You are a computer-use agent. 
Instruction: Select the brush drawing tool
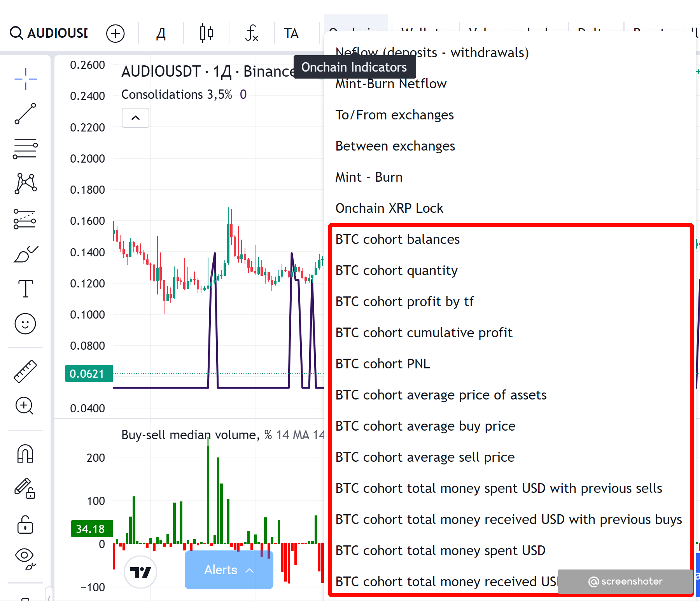(26, 254)
